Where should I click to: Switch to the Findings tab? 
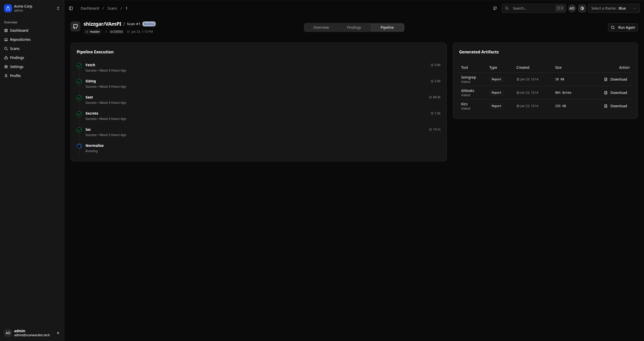click(x=354, y=27)
